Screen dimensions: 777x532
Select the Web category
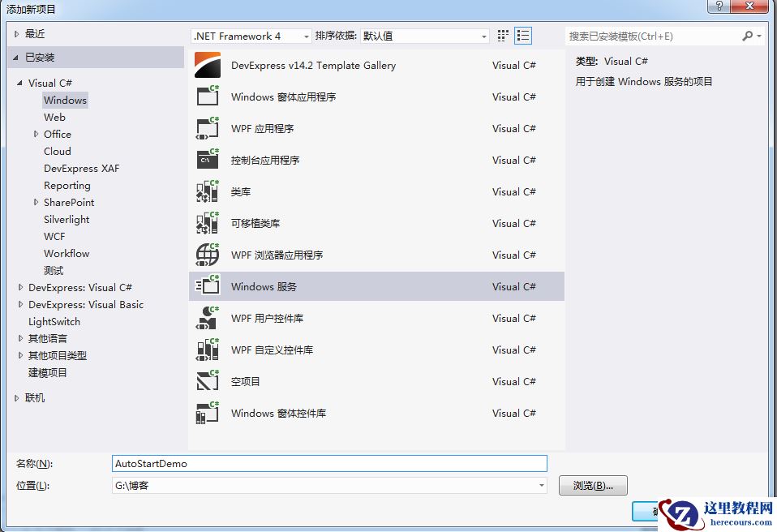tap(54, 117)
